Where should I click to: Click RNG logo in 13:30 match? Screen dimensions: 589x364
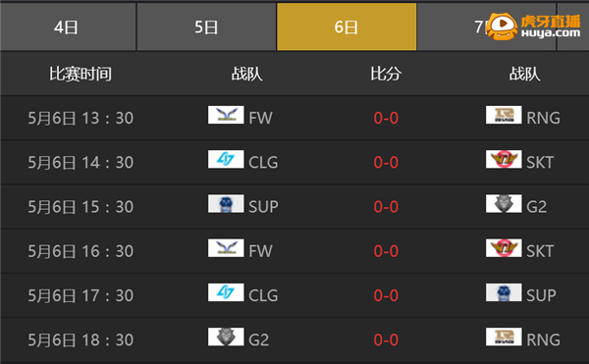[x=504, y=115]
